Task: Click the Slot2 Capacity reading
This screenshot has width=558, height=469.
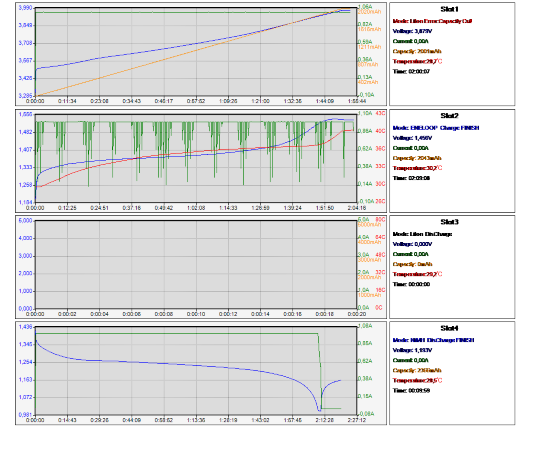Action: pos(417,158)
